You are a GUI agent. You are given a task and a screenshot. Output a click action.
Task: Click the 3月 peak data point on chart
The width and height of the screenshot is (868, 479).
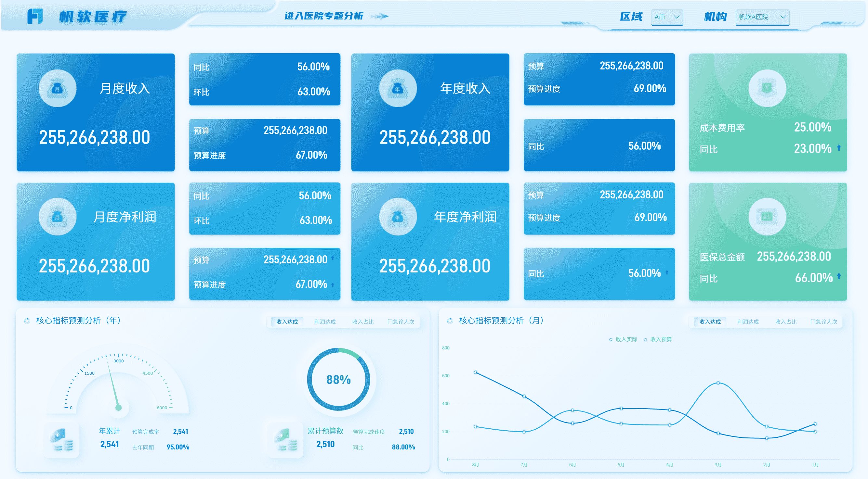coord(718,383)
